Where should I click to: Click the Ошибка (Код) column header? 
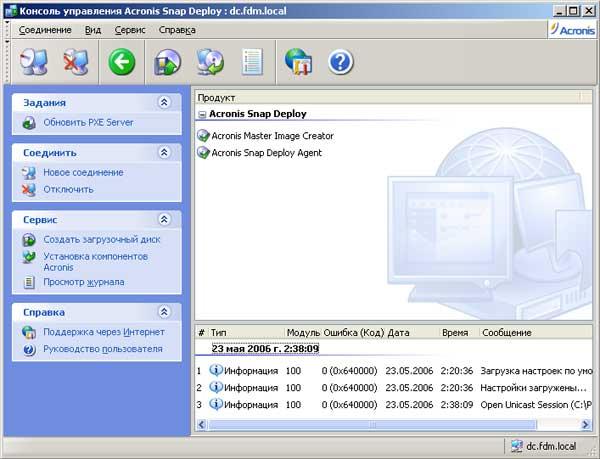(x=354, y=333)
